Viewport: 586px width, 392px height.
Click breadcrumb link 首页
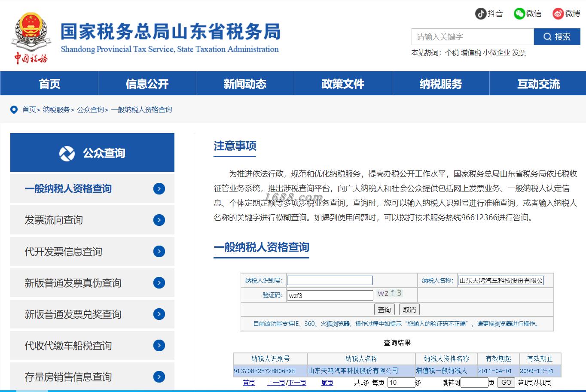(29, 109)
